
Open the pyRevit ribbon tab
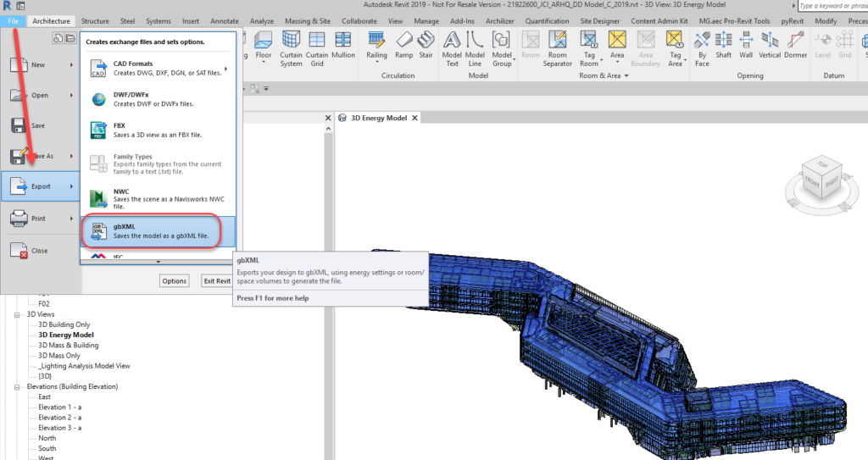pyautogui.click(x=793, y=21)
